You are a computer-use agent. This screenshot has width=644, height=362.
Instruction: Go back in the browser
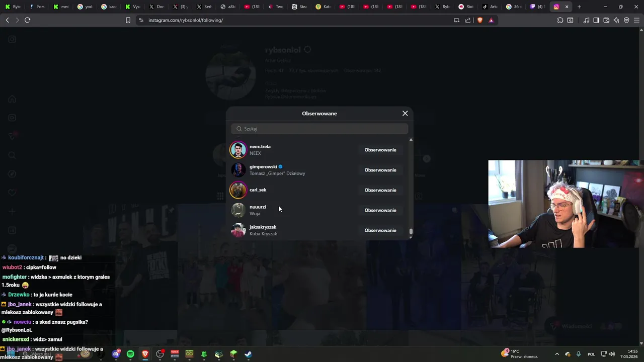7,20
